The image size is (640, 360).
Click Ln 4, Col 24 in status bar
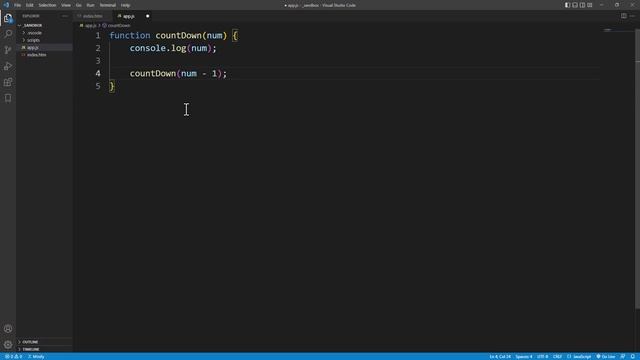(x=500, y=357)
